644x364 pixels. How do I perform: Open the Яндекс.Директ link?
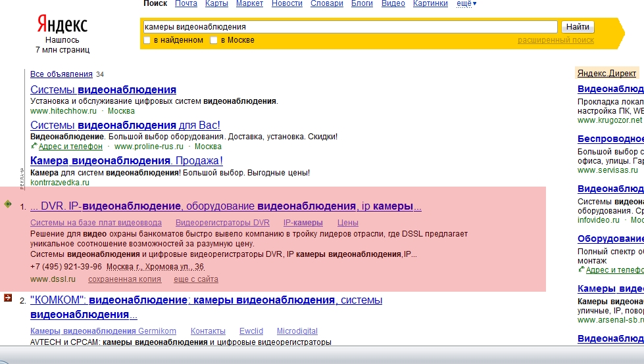click(x=607, y=74)
